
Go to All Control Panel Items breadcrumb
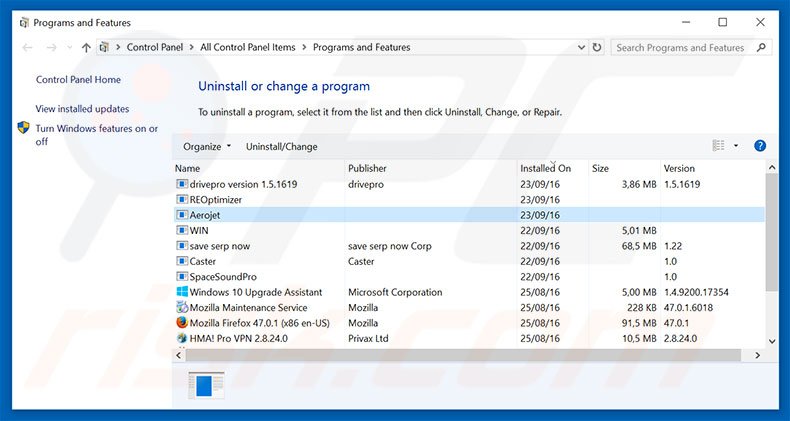(248, 47)
